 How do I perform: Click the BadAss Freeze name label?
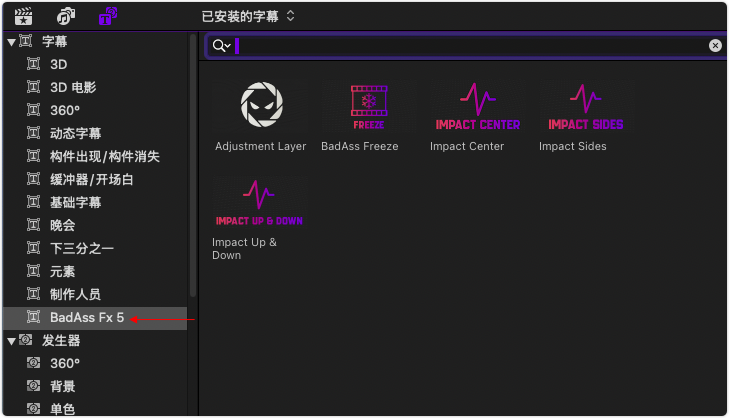coord(360,146)
